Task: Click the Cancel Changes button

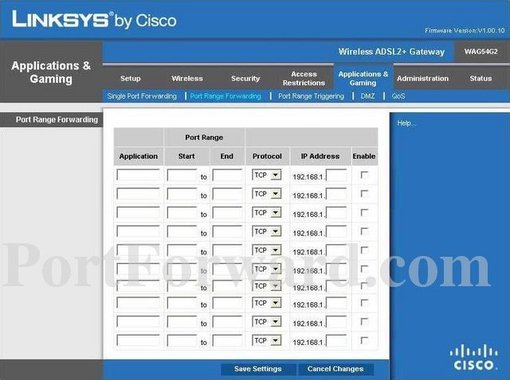Action: pos(335,369)
